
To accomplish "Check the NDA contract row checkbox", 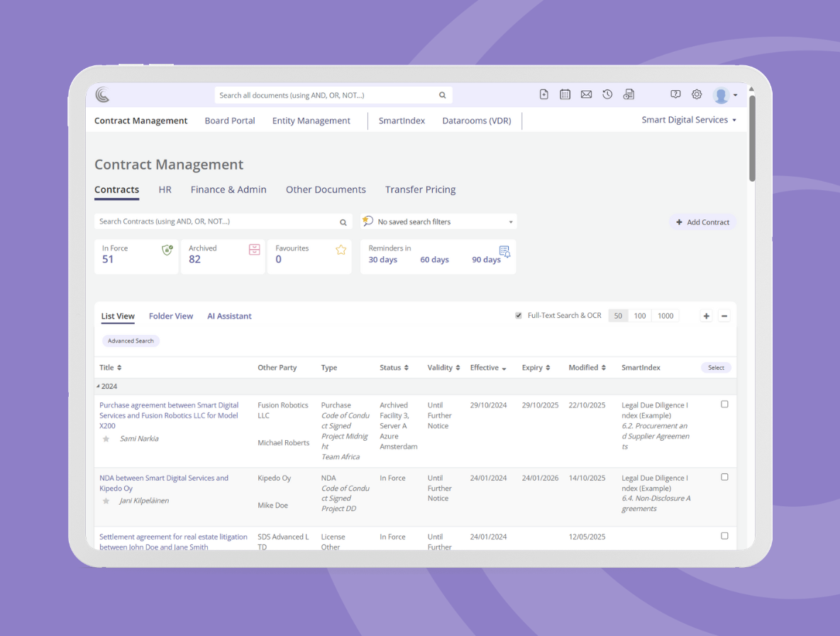I will (x=724, y=477).
